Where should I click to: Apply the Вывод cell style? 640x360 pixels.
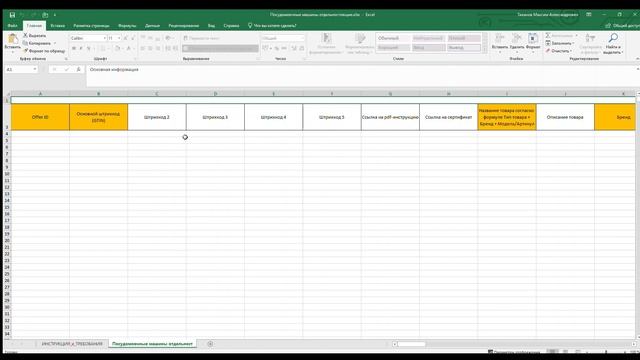tap(464, 48)
